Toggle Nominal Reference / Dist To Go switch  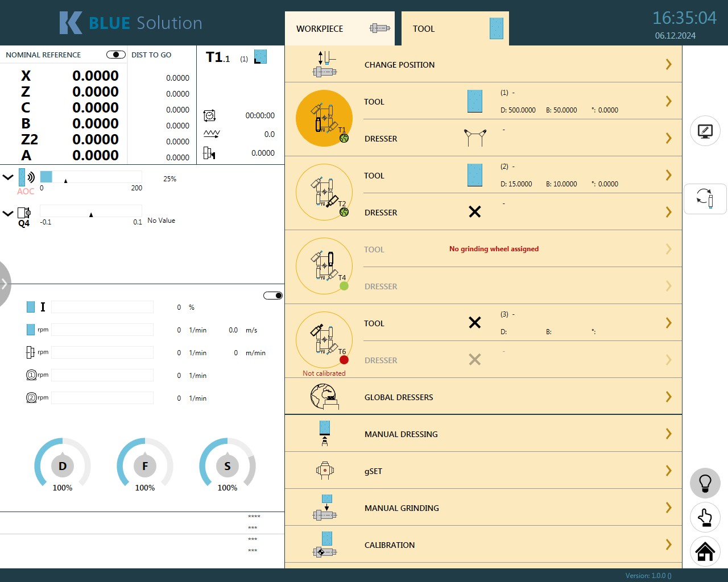point(116,55)
